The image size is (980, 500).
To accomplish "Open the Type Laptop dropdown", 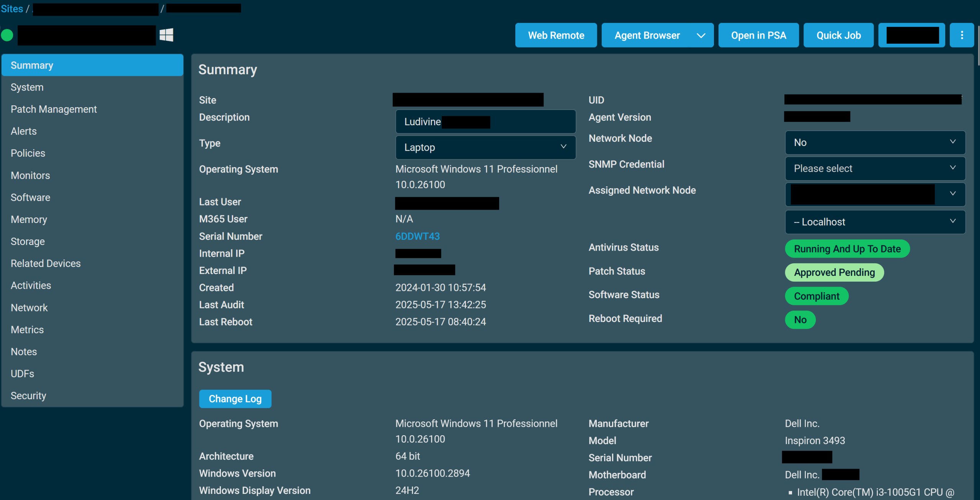I will click(485, 147).
